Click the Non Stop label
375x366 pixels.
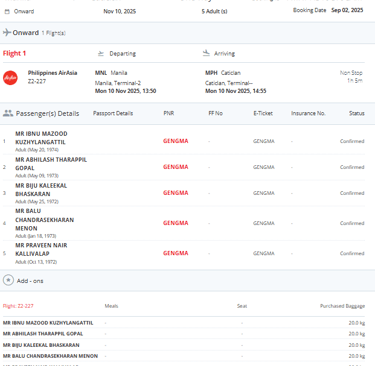point(351,72)
